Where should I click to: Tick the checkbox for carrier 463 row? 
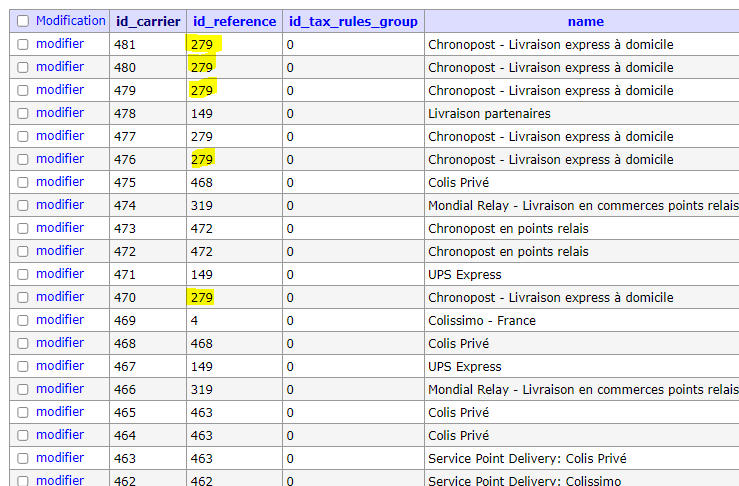23,458
